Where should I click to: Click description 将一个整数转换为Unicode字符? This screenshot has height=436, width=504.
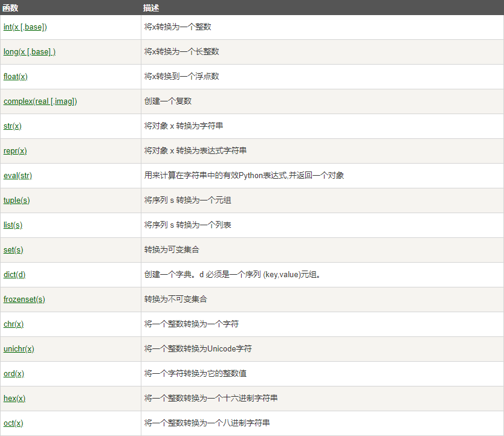click(x=198, y=348)
